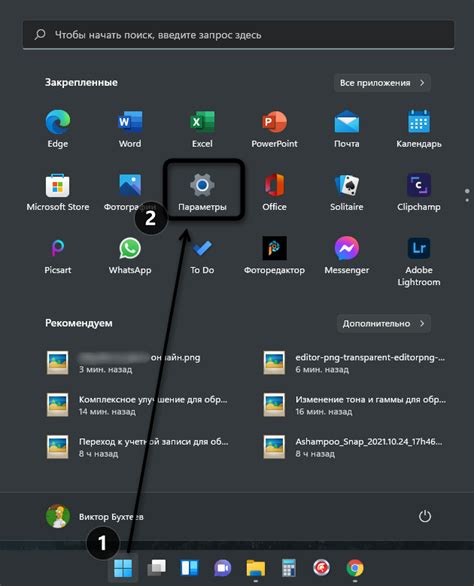474x586 pixels.
Task: Launch WhatsApp from pinned apps
Action: [x=130, y=255]
